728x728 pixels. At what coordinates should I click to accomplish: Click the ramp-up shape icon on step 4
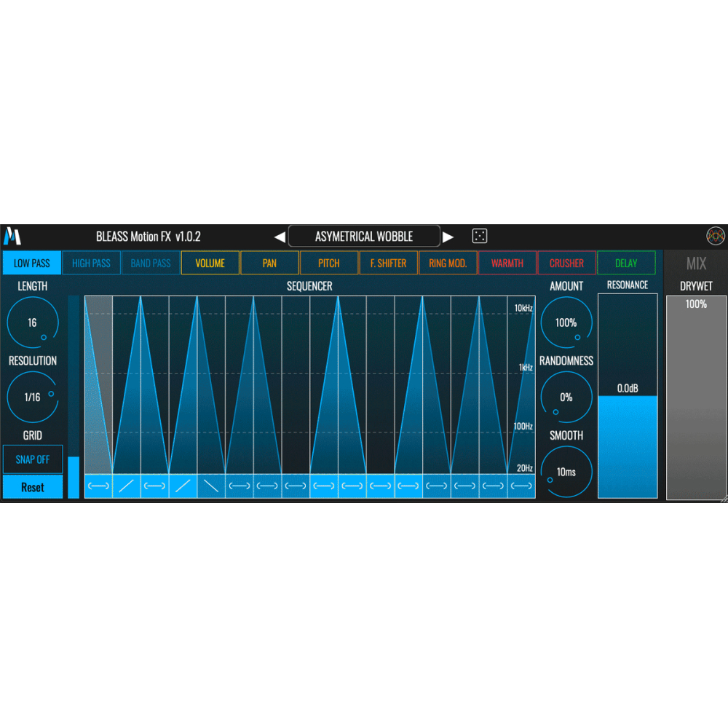tap(183, 486)
